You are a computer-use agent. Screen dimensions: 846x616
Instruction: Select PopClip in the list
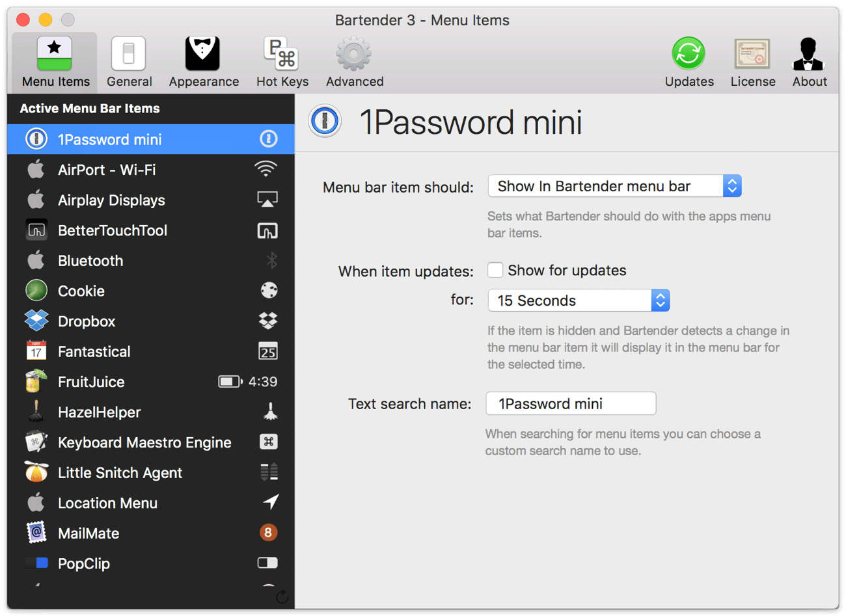tap(151, 563)
